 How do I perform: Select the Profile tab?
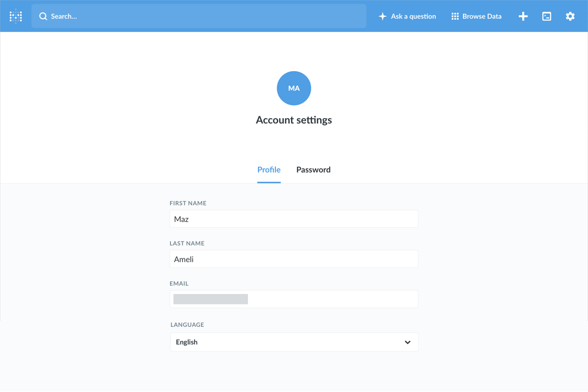[x=269, y=170]
